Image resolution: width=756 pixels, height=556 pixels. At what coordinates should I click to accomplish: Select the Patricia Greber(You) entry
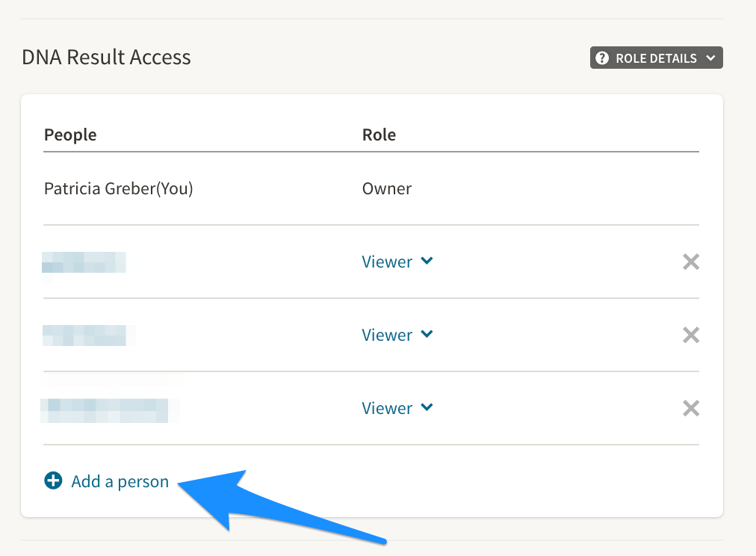pyautogui.click(x=118, y=188)
